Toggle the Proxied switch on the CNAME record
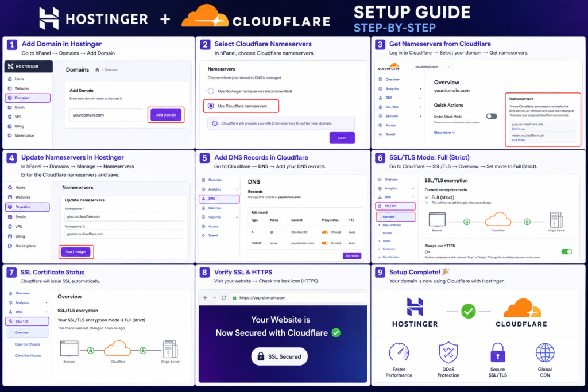Screen dimensions: 588x392 click(x=325, y=243)
